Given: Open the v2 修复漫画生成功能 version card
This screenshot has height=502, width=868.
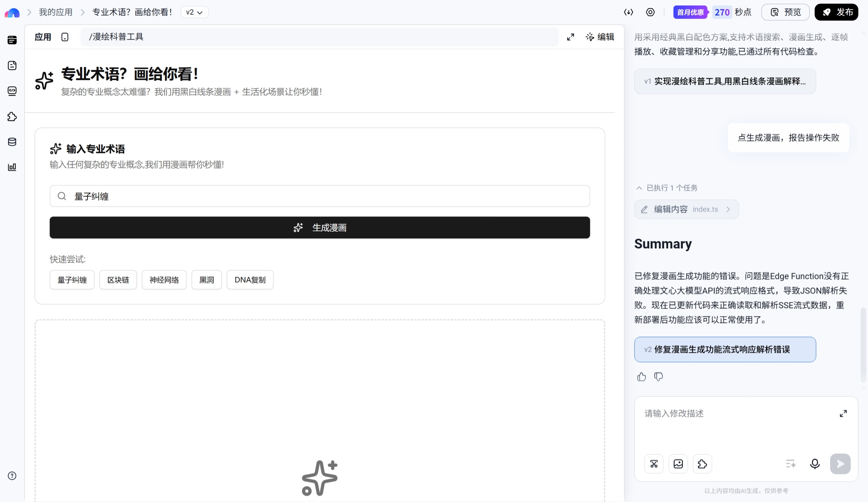Looking at the screenshot, I should coord(725,349).
